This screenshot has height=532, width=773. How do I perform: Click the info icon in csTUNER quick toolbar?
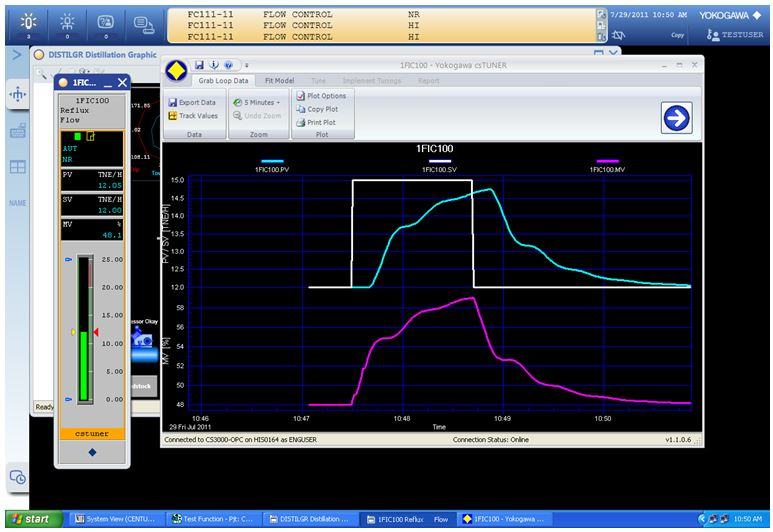tap(214, 65)
